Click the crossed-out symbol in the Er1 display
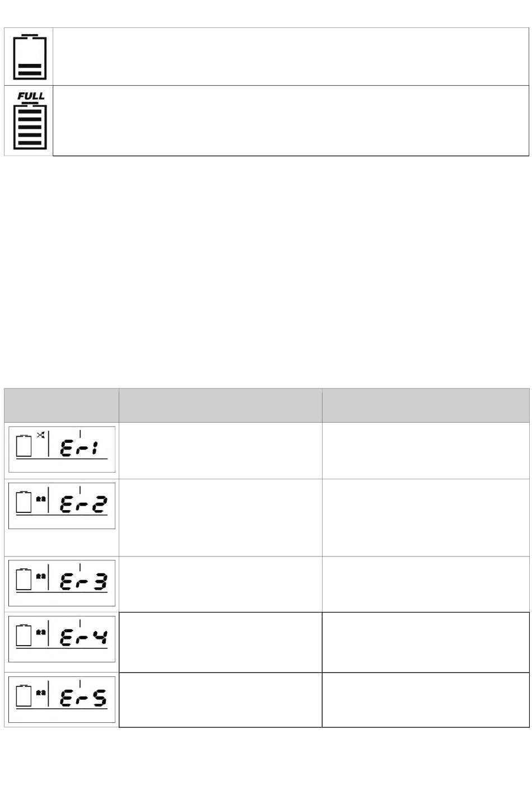 tap(41, 435)
